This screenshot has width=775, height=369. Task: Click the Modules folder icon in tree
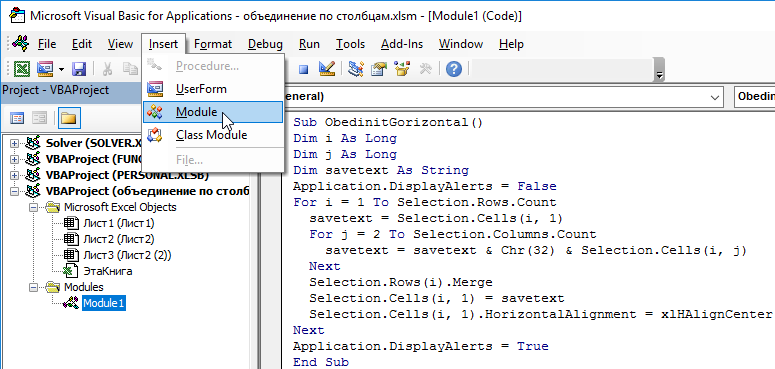(x=52, y=287)
